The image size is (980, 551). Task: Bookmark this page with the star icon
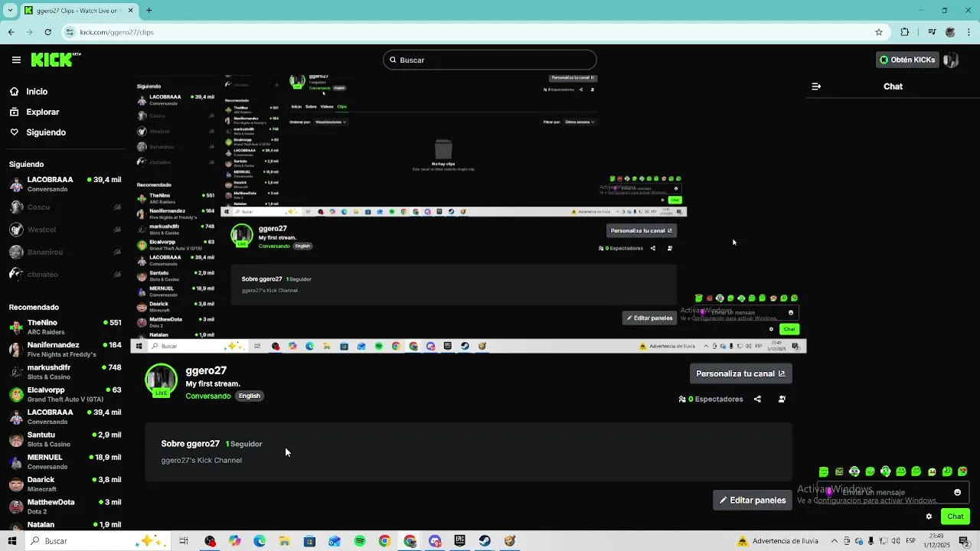[x=879, y=32]
